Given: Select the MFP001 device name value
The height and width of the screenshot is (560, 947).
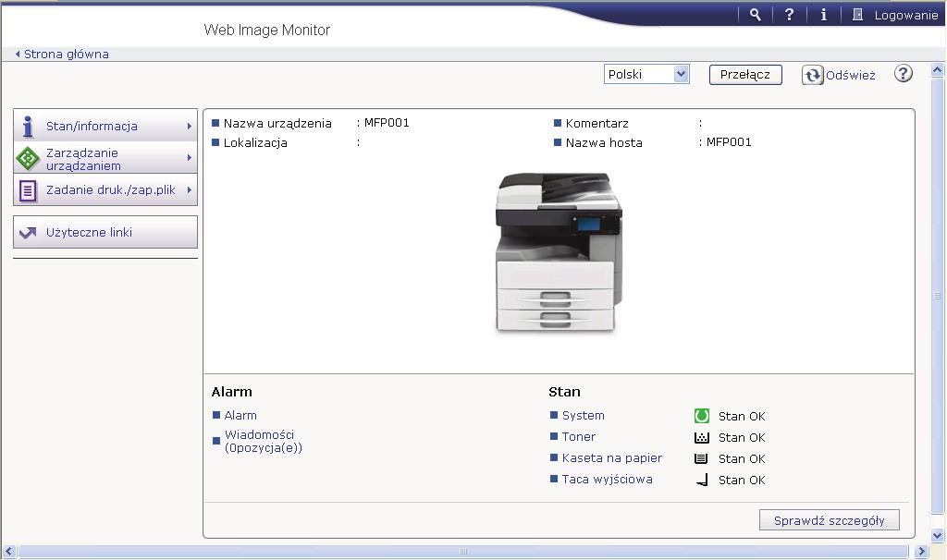Looking at the screenshot, I should pyautogui.click(x=387, y=123).
